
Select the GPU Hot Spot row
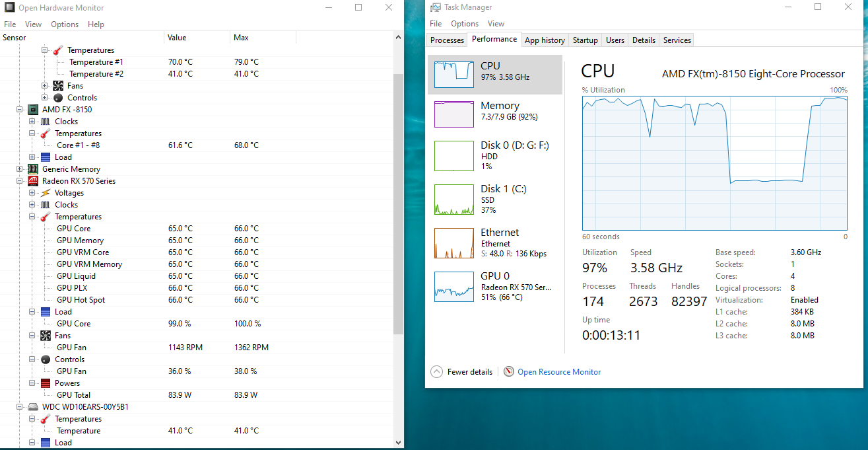(197, 300)
